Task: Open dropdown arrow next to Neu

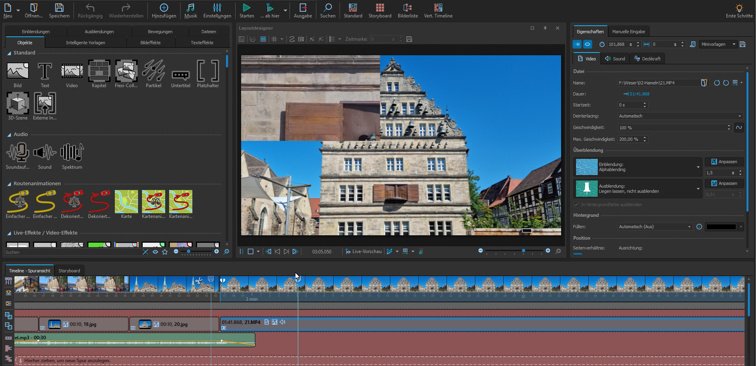Action: click(x=18, y=10)
